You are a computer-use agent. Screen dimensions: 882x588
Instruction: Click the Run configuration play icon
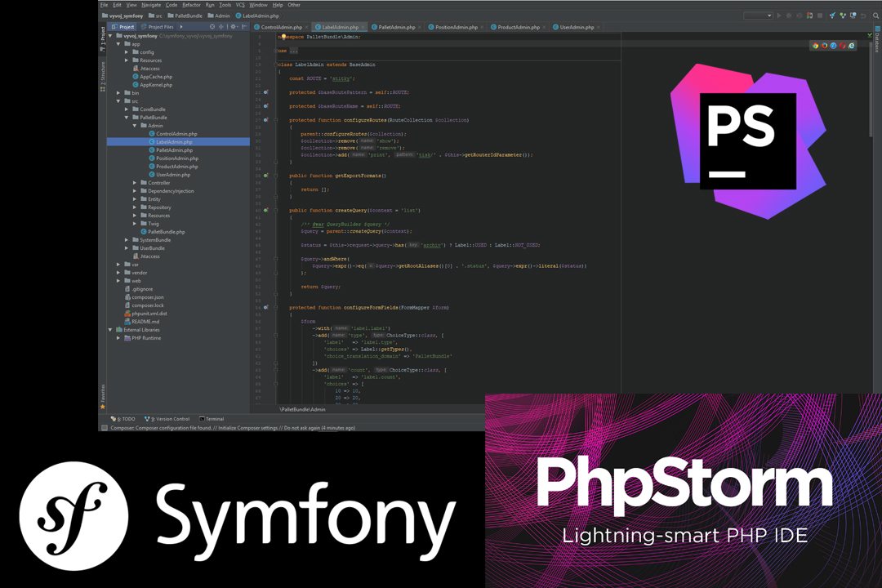pyautogui.click(x=779, y=16)
